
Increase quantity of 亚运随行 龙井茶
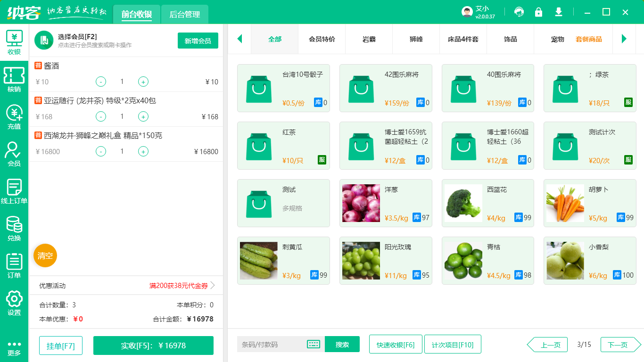pos(143,116)
